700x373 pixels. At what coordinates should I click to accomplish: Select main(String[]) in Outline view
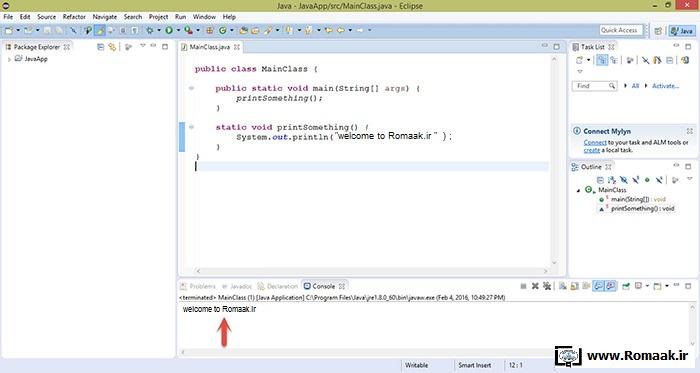(x=633, y=199)
